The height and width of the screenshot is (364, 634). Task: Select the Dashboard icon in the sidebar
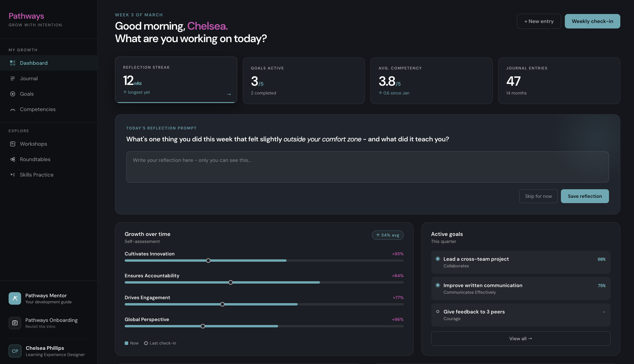pos(13,63)
